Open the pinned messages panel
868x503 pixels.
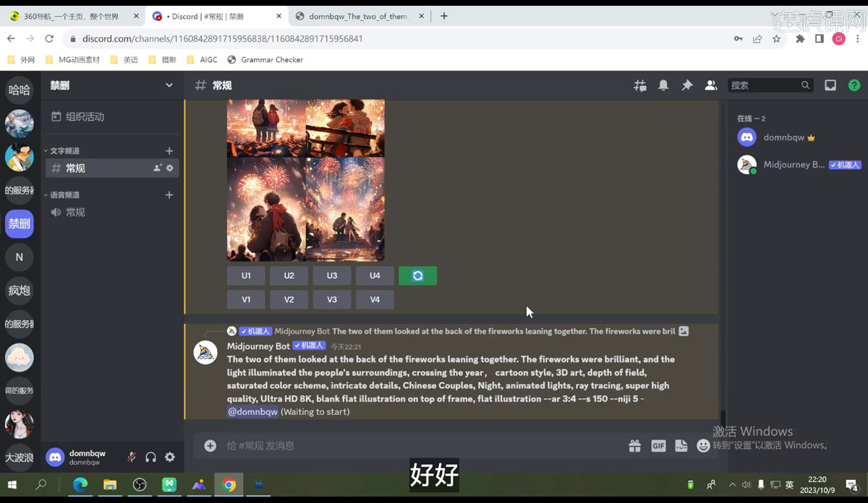pyautogui.click(x=687, y=85)
